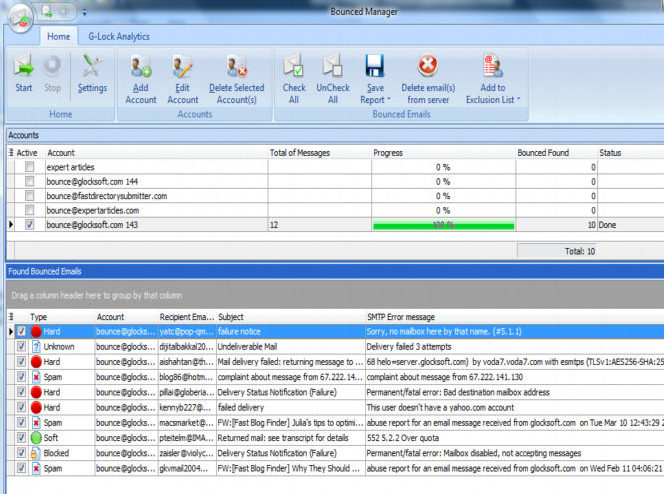This screenshot has width=664, height=494.
Task: Click the Accounts grid column chooser icon
Action: coord(11,152)
